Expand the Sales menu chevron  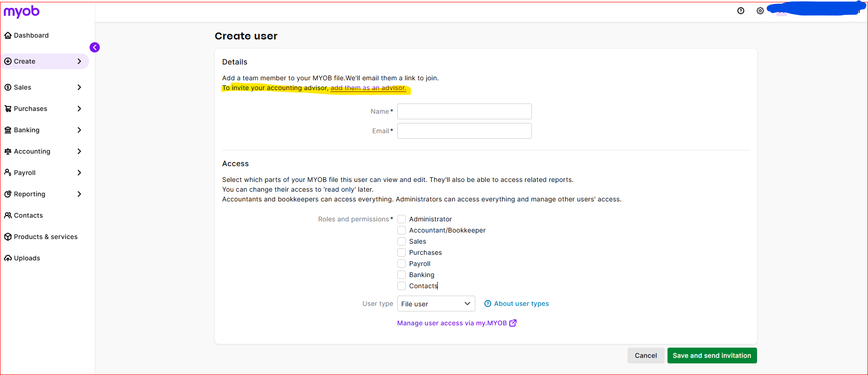[79, 87]
